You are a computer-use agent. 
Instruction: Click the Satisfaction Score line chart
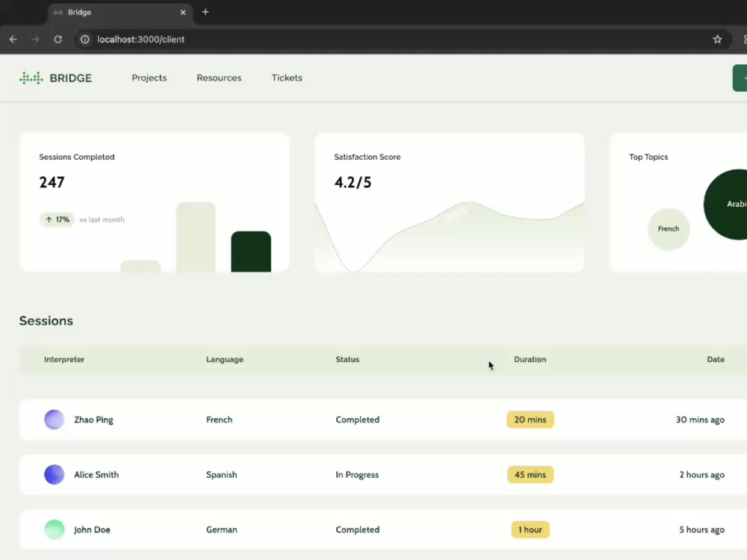click(449, 236)
